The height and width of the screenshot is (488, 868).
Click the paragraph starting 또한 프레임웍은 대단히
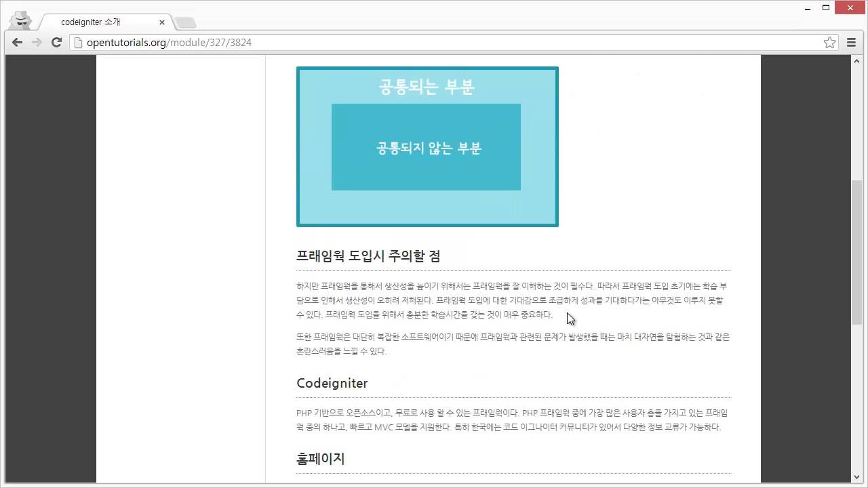(513, 344)
